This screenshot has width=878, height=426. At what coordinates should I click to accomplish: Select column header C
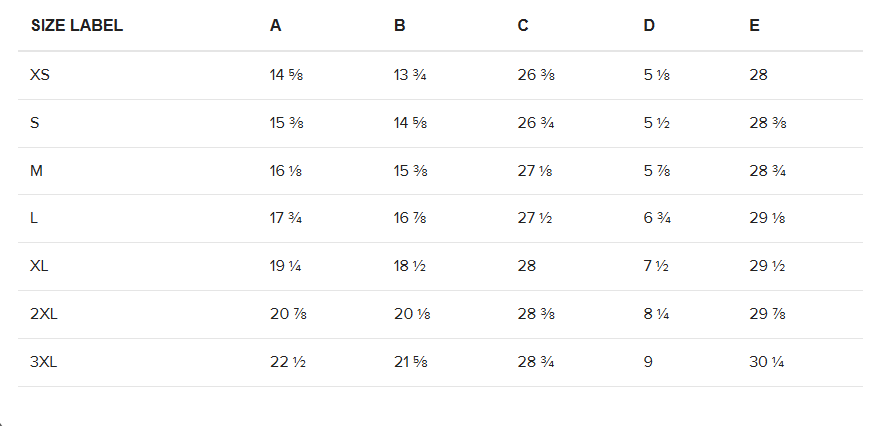tap(523, 26)
